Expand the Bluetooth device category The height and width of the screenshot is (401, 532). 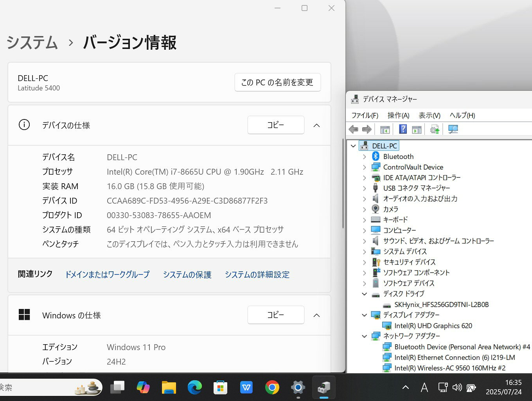[x=364, y=157]
